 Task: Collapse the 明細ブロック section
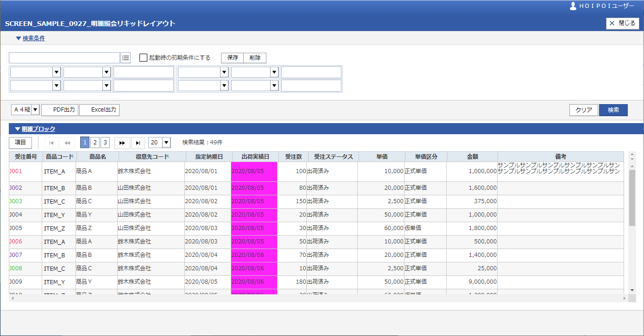[35, 129]
